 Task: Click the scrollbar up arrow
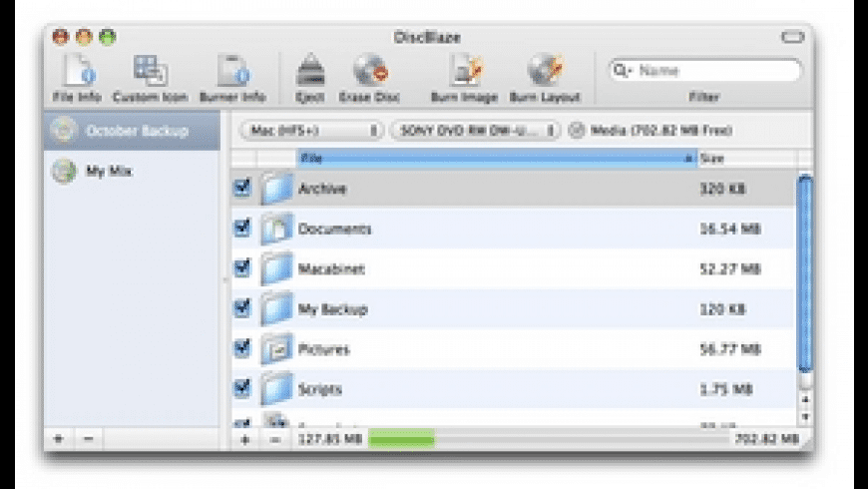coord(805,399)
